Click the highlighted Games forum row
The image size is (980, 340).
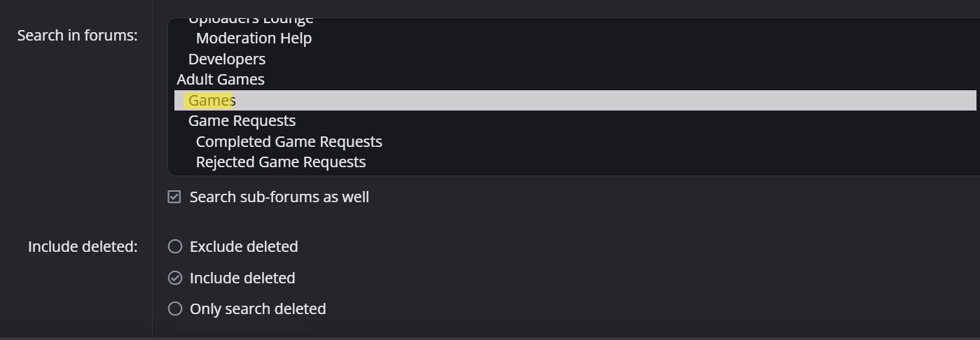(574, 100)
